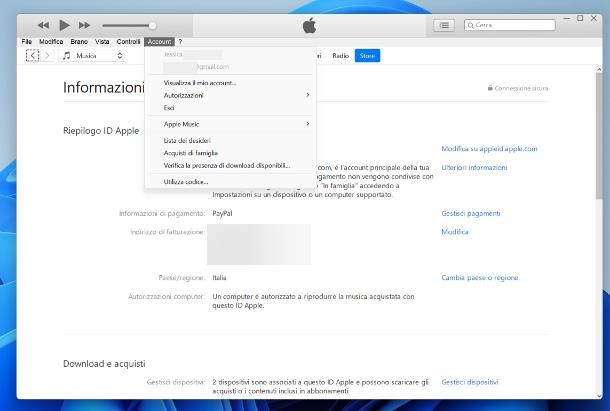Open the File menu
610x411 pixels.
[26, 42]
